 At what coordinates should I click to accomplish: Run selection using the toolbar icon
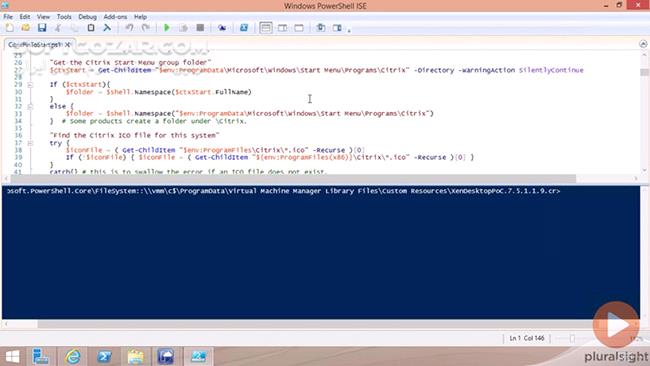pyautogui.click(x=183, y=28)
